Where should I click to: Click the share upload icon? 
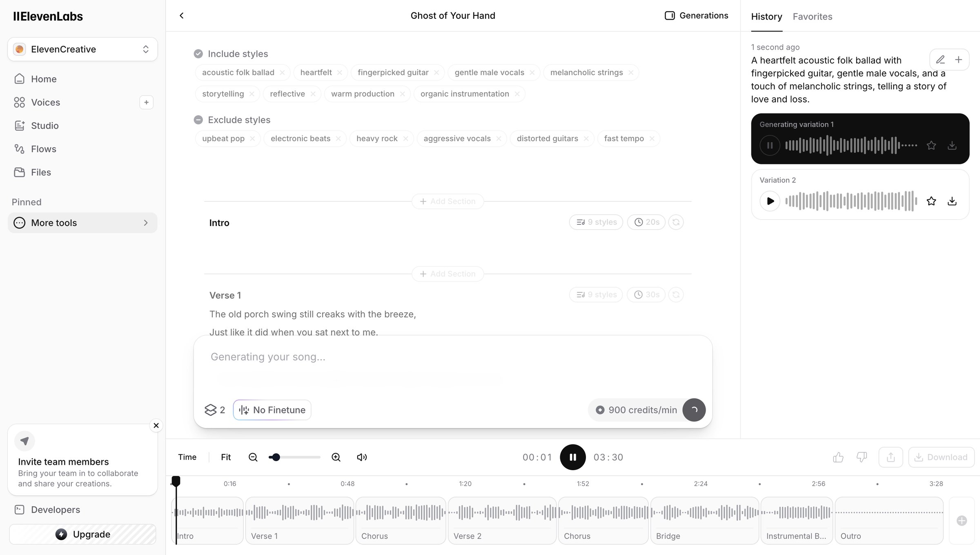(x=891, y=457)
